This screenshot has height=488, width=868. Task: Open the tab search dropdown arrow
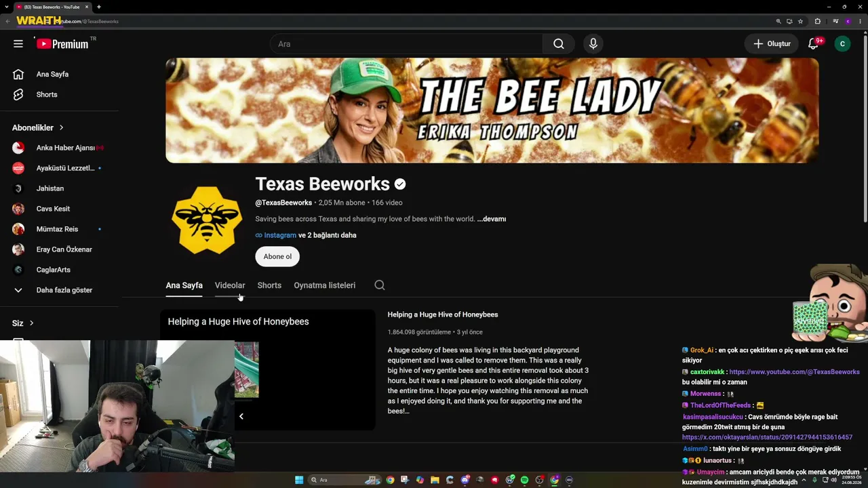click(6, 7)
